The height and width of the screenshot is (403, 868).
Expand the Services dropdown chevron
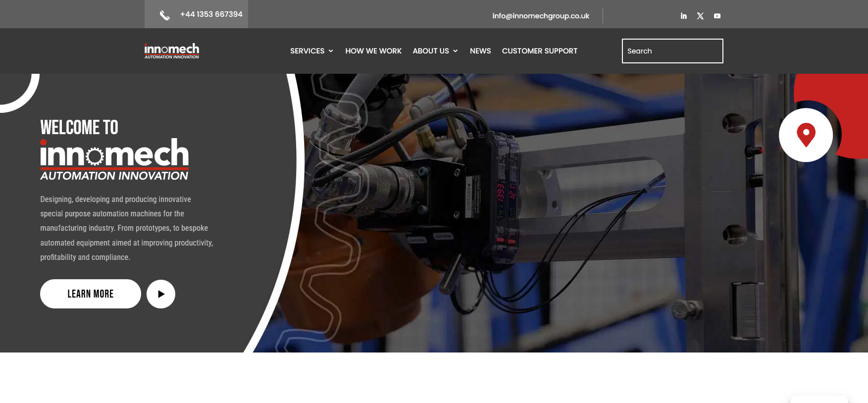(331, 51)
